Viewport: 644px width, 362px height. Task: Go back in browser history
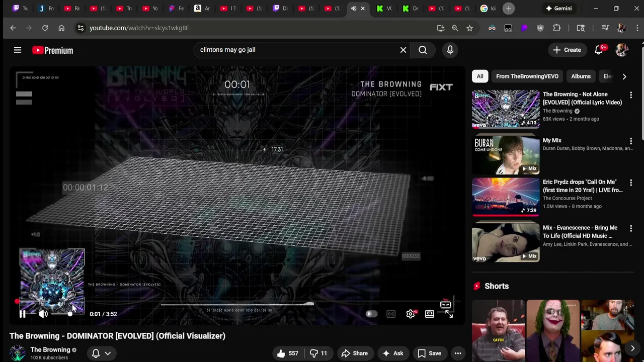tap(13, 28)
